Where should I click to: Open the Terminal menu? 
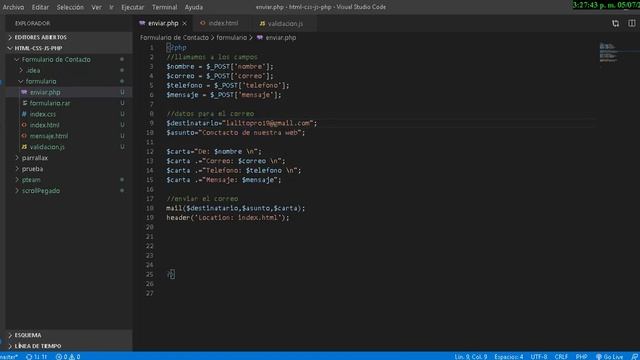(x=164, y=7)
